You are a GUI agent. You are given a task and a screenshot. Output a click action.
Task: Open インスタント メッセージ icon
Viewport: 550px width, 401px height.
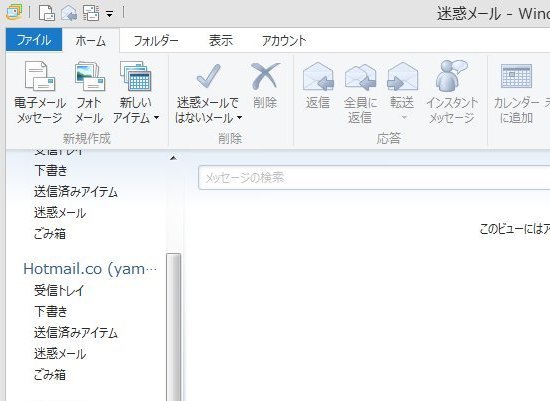452,75
